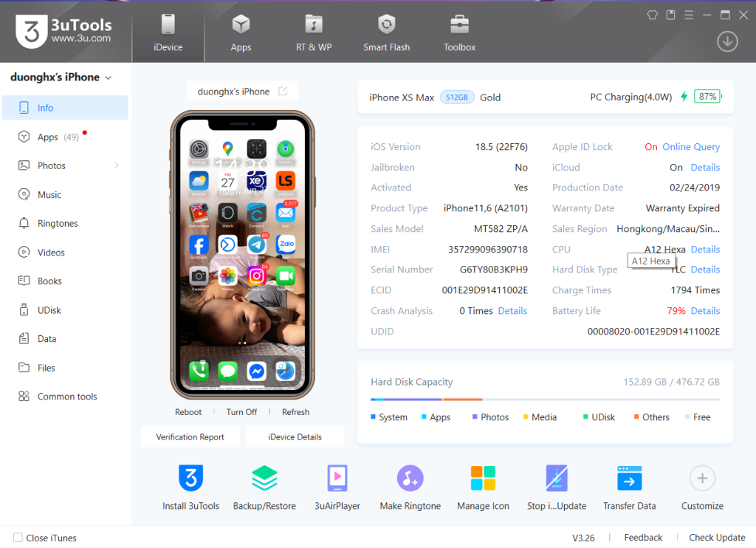This screenshot has height=548, width=756.
Task: Click the charging lightning bolt icon
Action: tap(684, 97)
